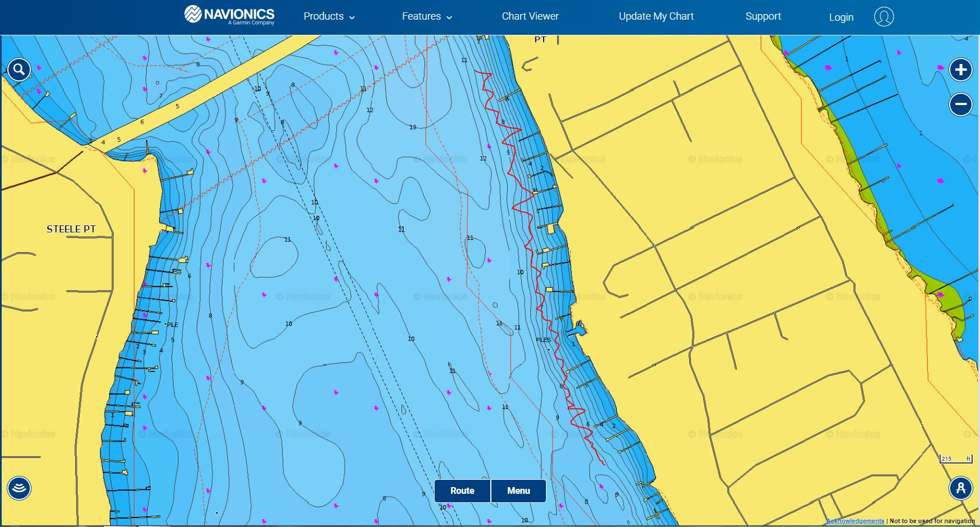980x527 pixels.
Task: Open the user profile avatar icon
Action: tap(884, 16)
